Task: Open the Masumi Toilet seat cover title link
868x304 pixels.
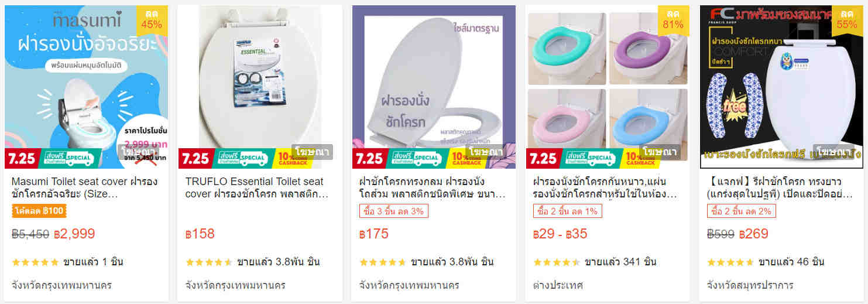Action: tap(85, 187)
